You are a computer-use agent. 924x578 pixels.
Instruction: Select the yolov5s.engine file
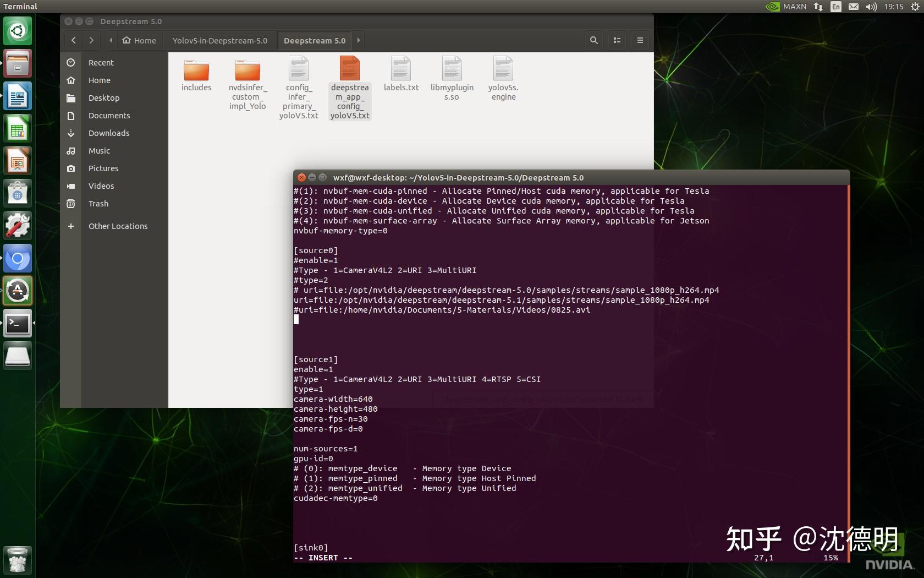(503, 79)
